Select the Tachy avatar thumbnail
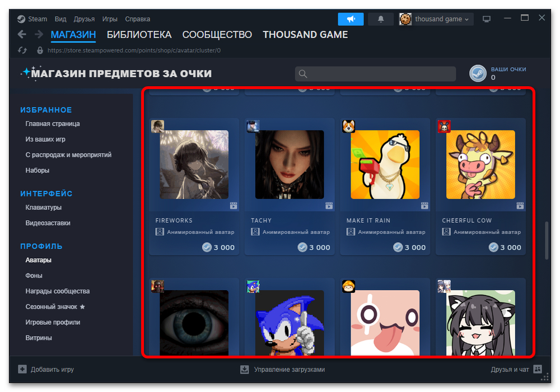 pyautogui.click(x=290, y=165)
